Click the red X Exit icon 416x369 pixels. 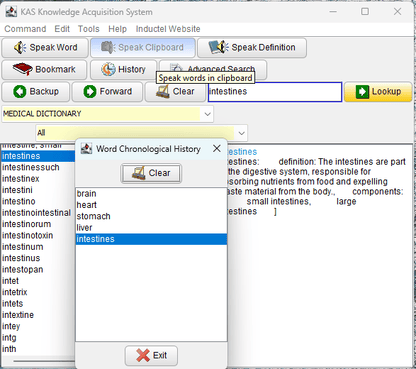(x=143, y=355)
